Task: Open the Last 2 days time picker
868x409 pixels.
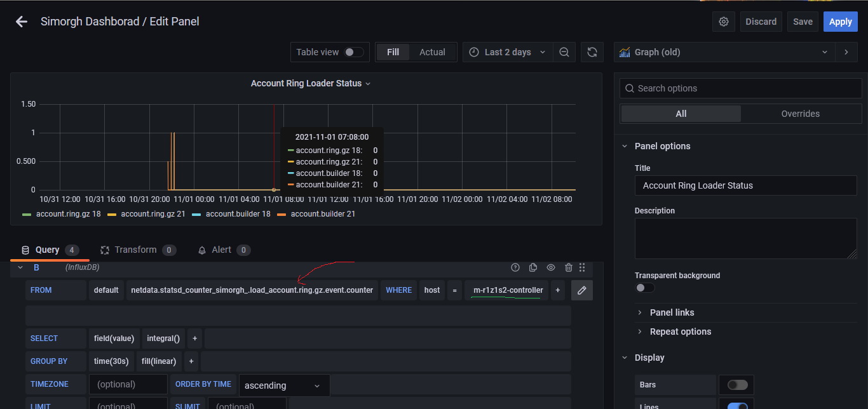Action: [507, 52]
